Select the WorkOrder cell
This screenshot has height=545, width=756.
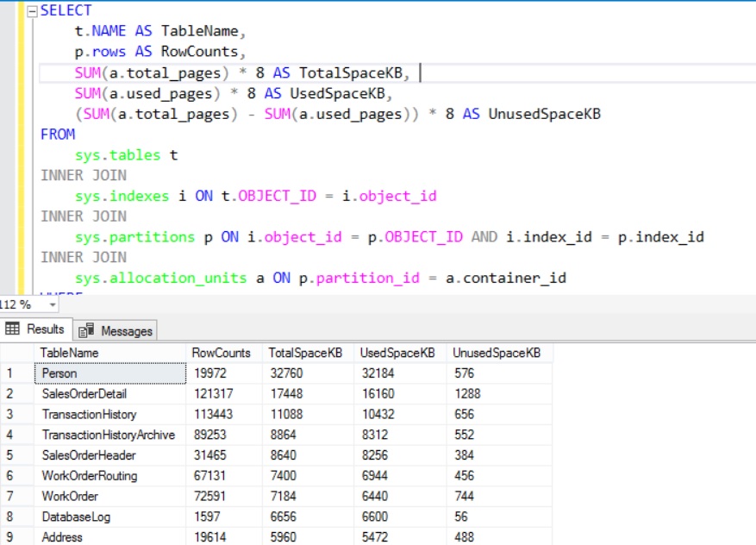(x=110, y=497)
